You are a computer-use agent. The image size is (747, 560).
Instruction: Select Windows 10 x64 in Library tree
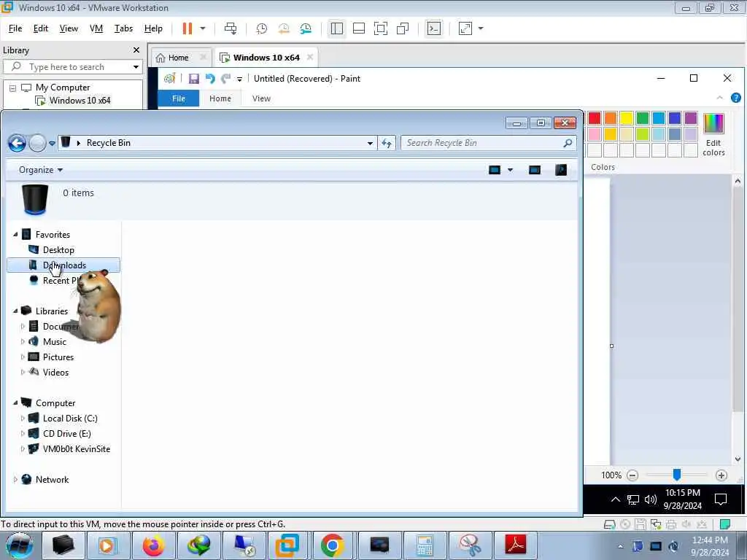(x=80, y=101)
